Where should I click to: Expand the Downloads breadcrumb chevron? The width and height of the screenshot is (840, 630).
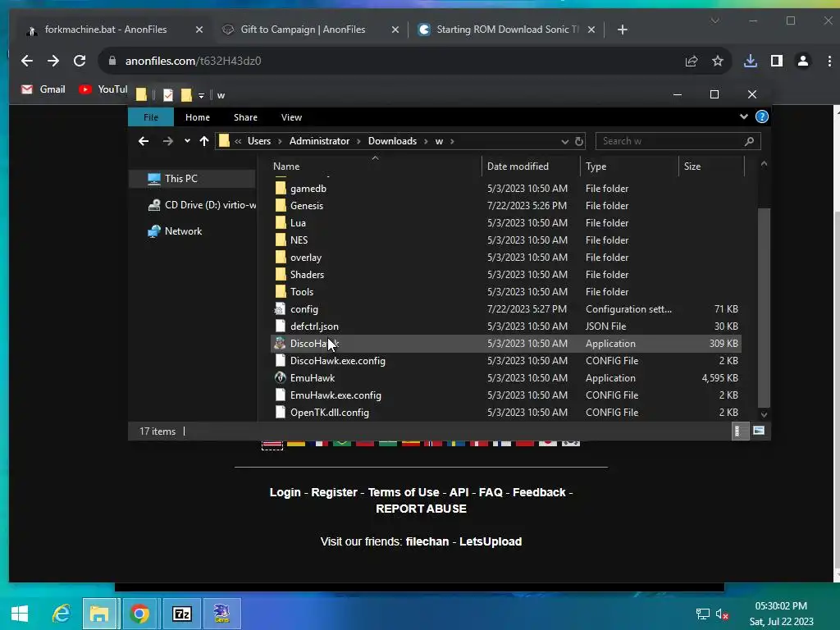[x=426, y=141]
